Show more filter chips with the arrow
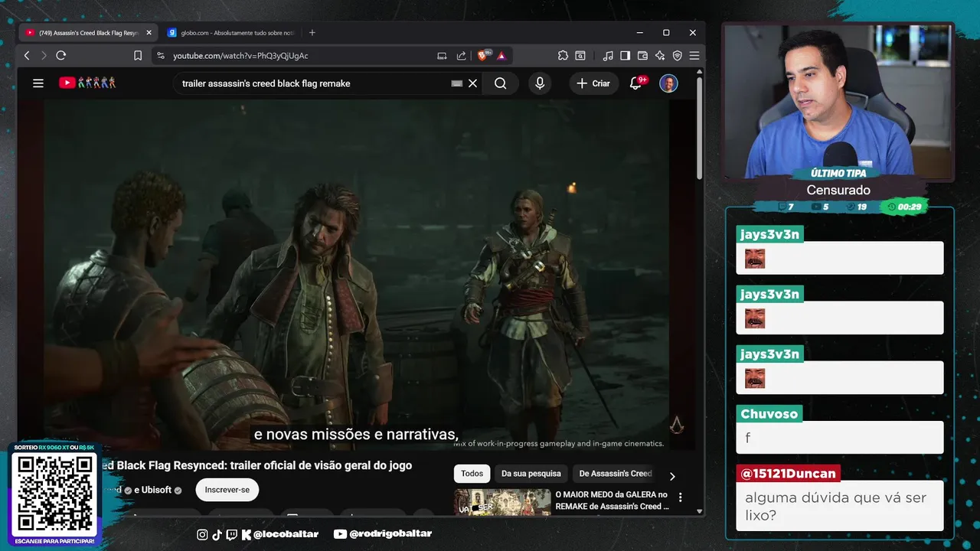 (x=672, y=476)
